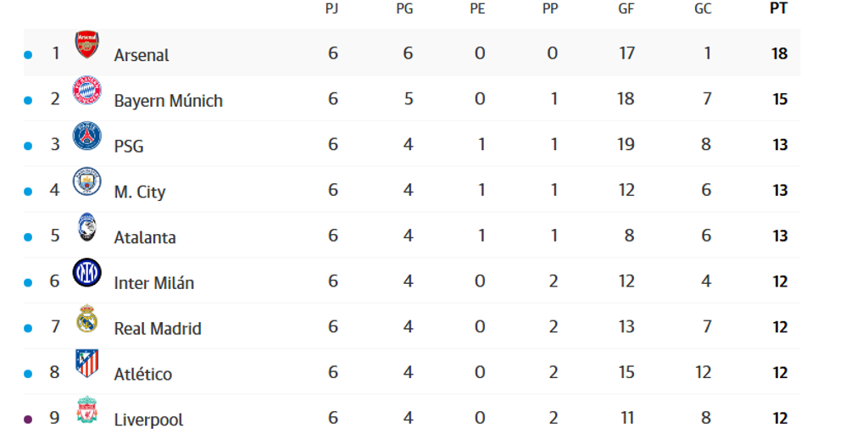Image resolution: width=868 pixels, height=434 pixels.
Task: Click the Bayern Múnich club crest
Action: [x=86, y=91]
